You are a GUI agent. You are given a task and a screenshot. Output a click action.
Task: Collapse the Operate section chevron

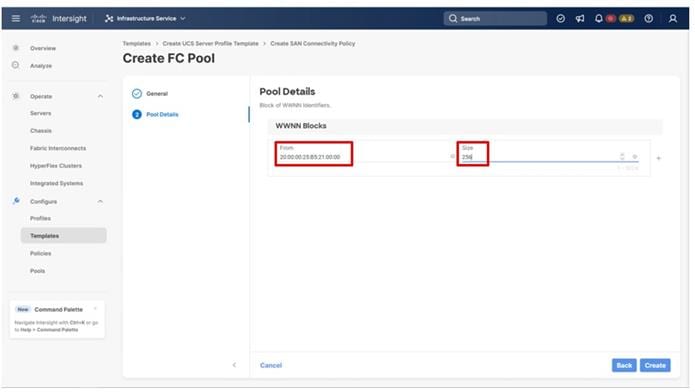pos(100,96)
